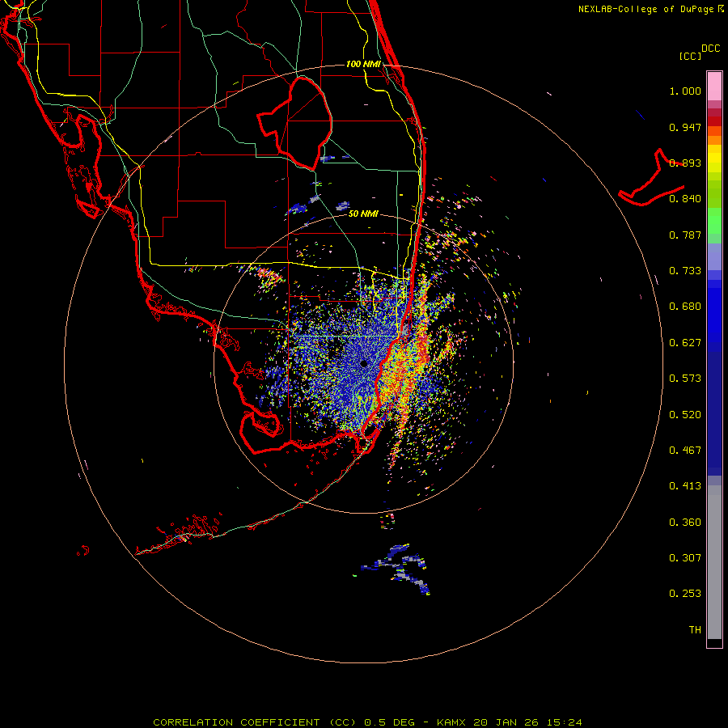The width and height of the screenshot is (728, 728).
Task: Click the pink swatch on the color bar
Action: tap(714, 86)
